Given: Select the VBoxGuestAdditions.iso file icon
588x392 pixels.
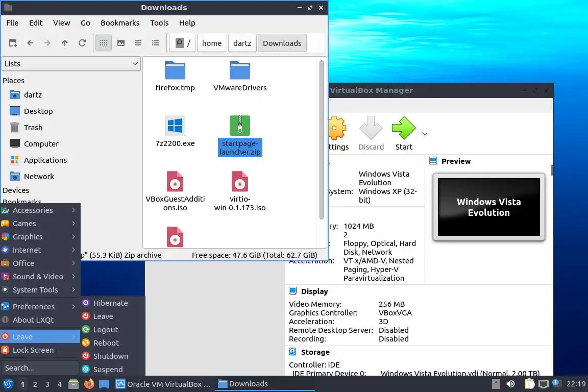Looking at the screenshot, I should coord(175,181).
